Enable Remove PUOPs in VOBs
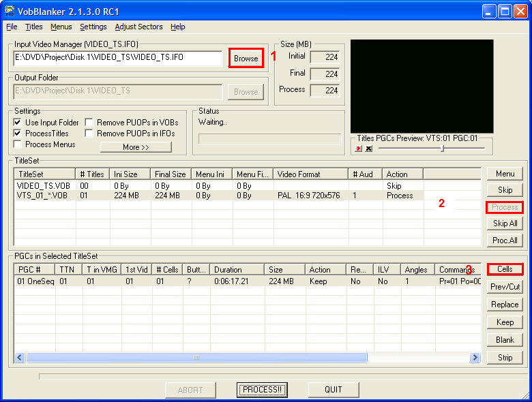Image resolution: width=532 pixels, height=402 pixels. click(x=89, y=123)
